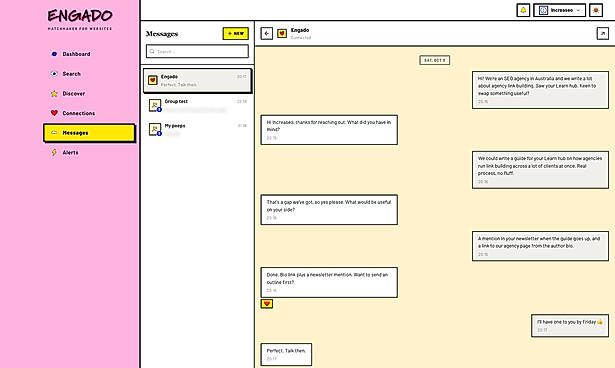Click message 'A mention in your newsletter'
The image size is (615, 368).
[540, 246]
